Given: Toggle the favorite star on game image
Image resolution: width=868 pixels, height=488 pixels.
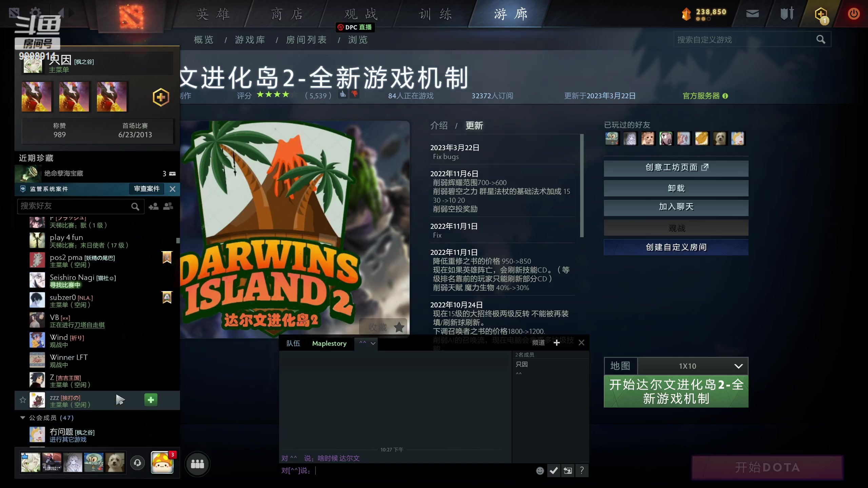Looking at the screenshot, I should tap(399, 327).
